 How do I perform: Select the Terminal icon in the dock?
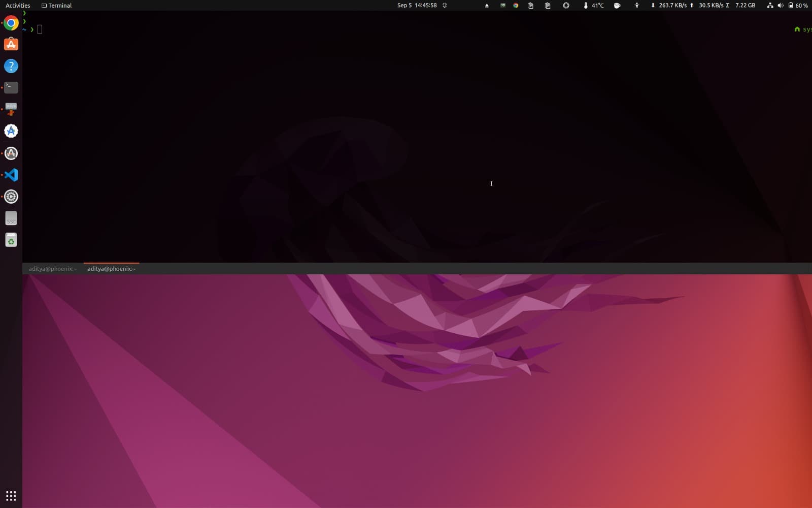(11, 87)
